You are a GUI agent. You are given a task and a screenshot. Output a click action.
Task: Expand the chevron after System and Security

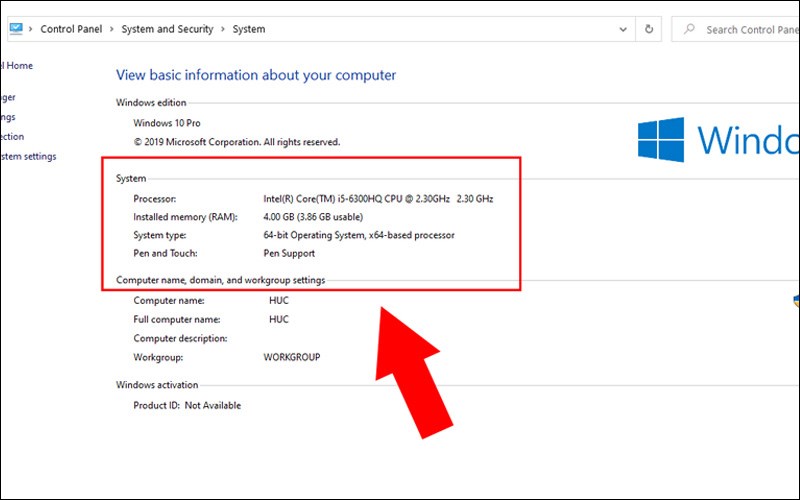click(223, 30)
